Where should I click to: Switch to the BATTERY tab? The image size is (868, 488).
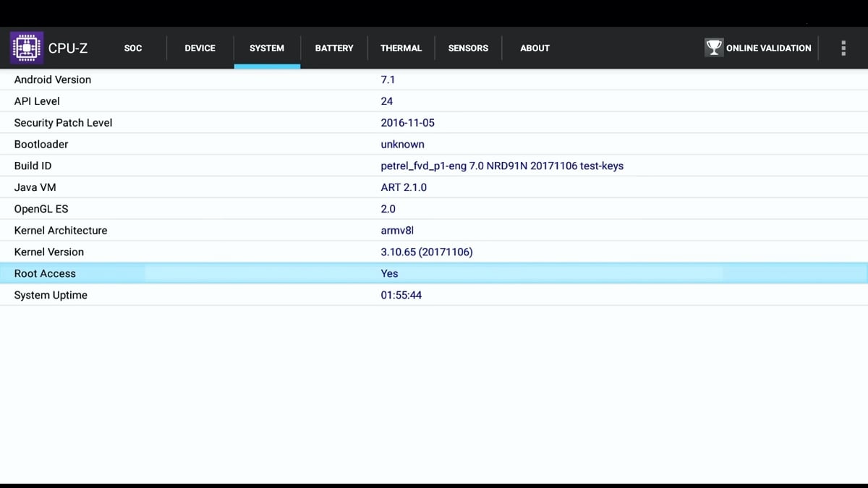click(333, 48)
